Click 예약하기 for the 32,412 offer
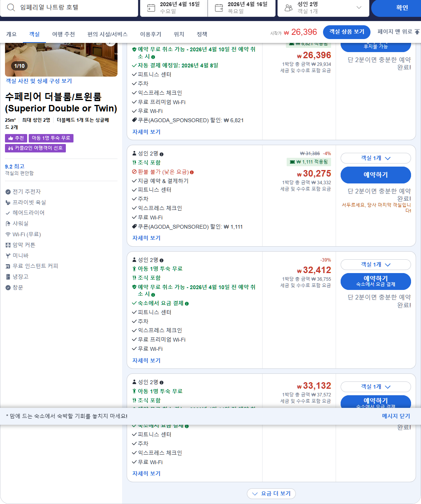The width and height of the screenshot is (421, 504). click(376, 281)
